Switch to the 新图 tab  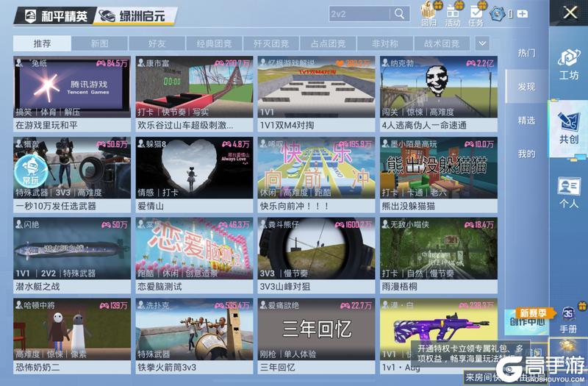[x=100, y=44]
